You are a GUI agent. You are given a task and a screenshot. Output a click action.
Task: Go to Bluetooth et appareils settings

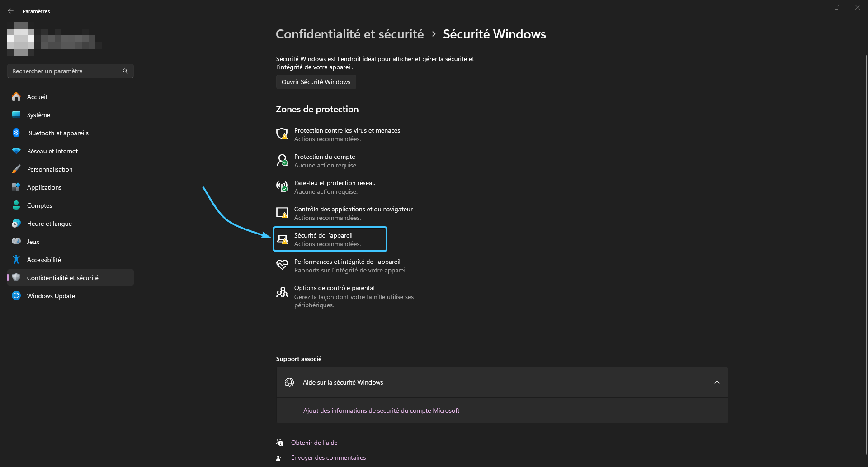71,133
